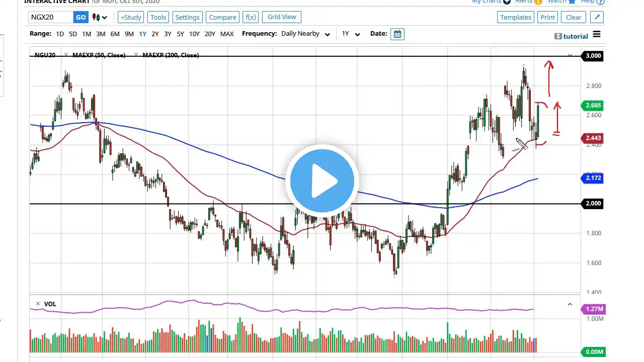Click the blue 2.172 moving average tag
This screenshot has width=644, height=362.
592,178
